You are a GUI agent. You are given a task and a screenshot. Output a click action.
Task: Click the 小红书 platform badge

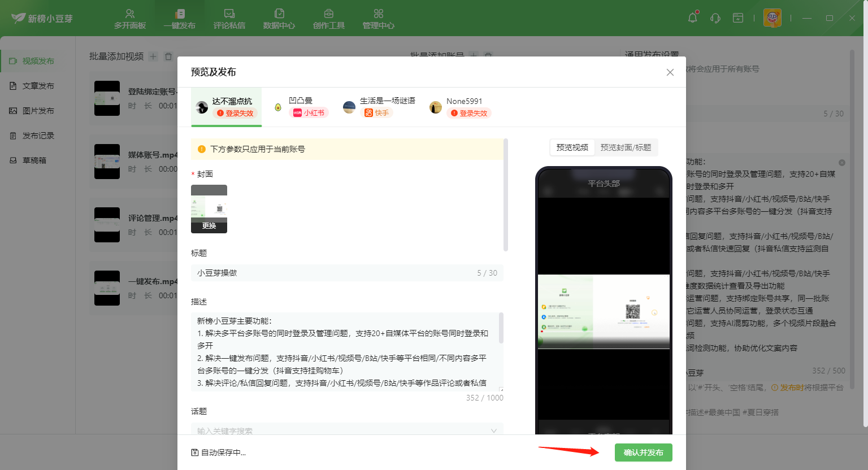point(309,113)
